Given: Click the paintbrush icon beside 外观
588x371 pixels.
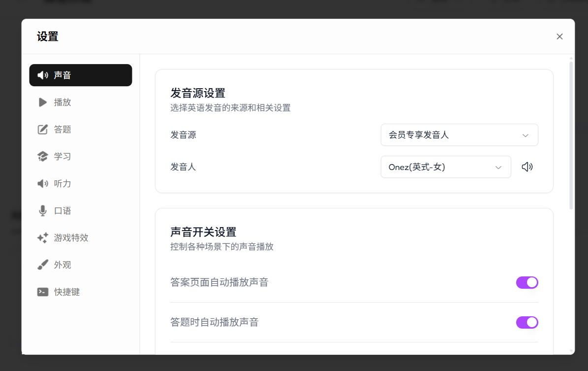Looking at the screenshot, I should coord(43,265).
